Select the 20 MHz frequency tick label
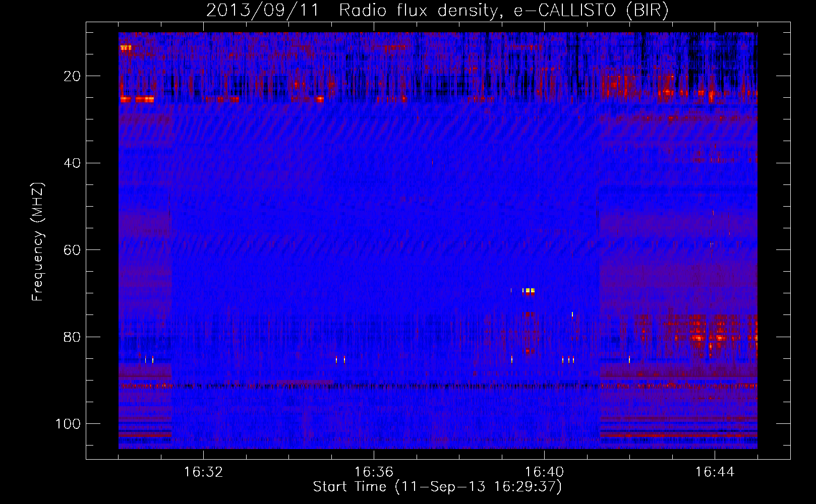816x504 pixels. (x=72, y=76)
